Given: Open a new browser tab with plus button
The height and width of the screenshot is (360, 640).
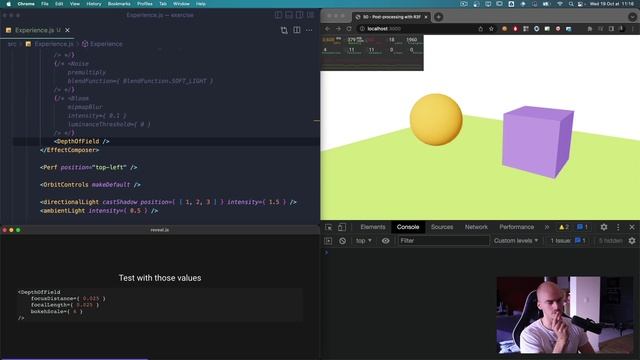Looking at the screenshot, I should [x=438, y=17].
